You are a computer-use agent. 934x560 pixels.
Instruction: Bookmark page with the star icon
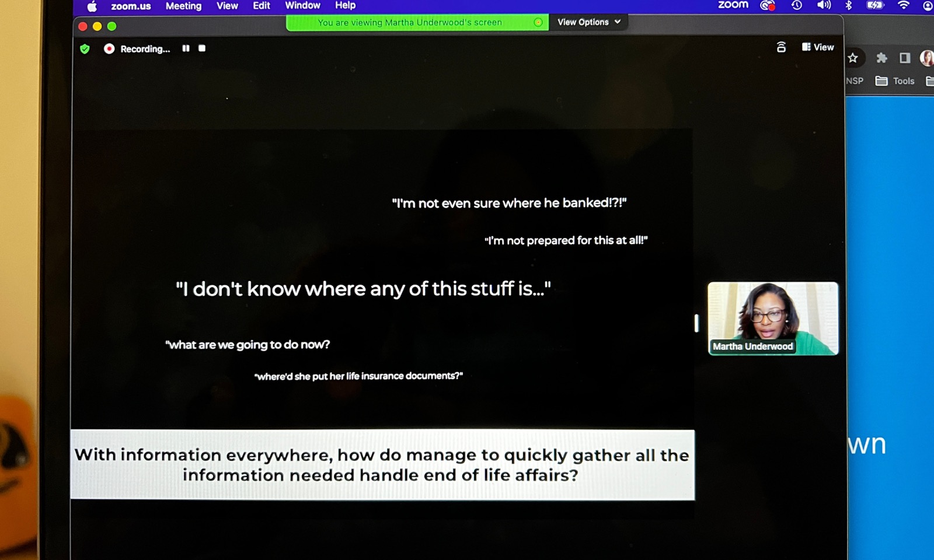click(x=853, y=58)
